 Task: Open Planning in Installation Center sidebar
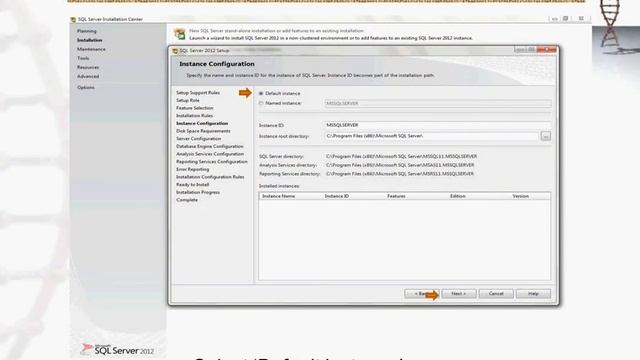[x=87, y=31]
